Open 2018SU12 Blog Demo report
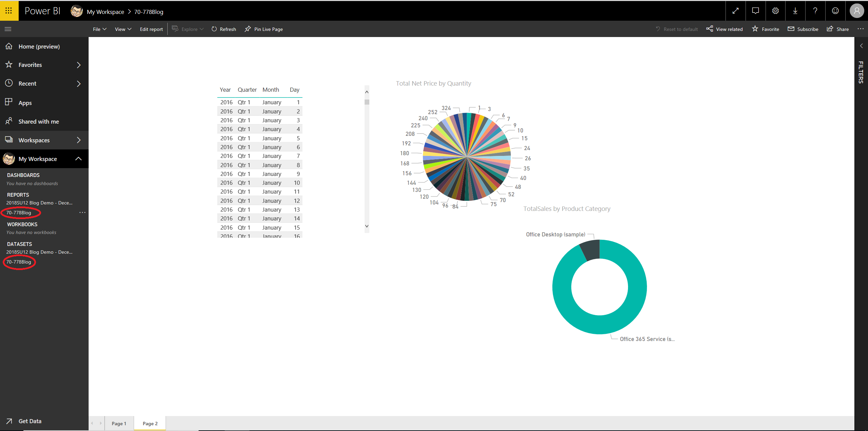Screen dimensions: 868x431 click(x=39, y=203)
